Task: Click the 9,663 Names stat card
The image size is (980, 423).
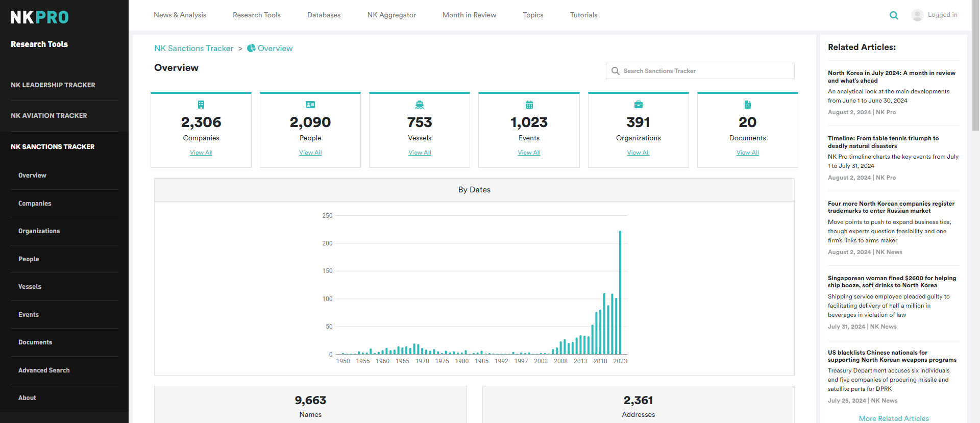Action: (x=310, y=405)
